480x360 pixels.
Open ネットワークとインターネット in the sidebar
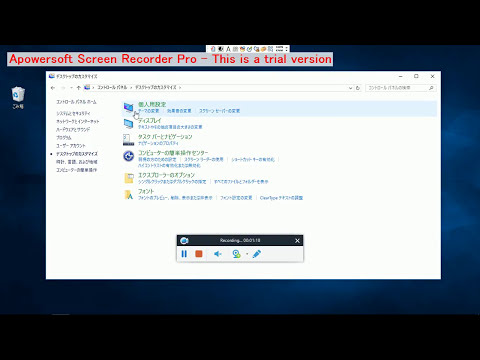point(78,121)
